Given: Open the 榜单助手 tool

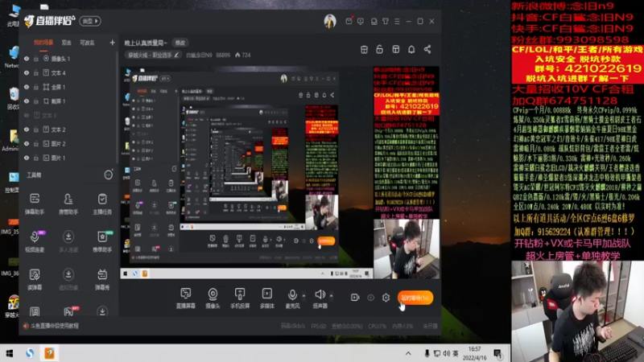Looking at the screenshot, I should pyautogui.click(x=102, y=241).
